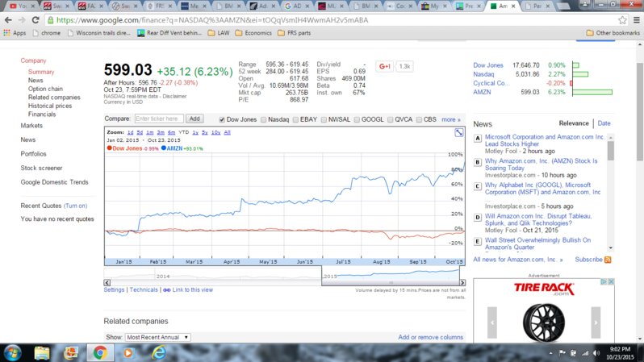Open the Dow Jones index quote
644x362 pixels.
pos(488,65)
